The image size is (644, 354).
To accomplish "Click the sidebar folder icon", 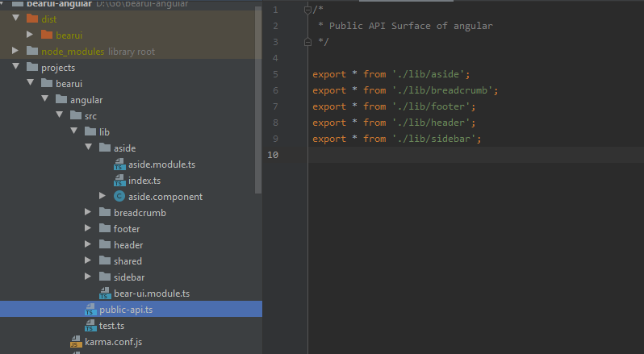I will (105, 277).
